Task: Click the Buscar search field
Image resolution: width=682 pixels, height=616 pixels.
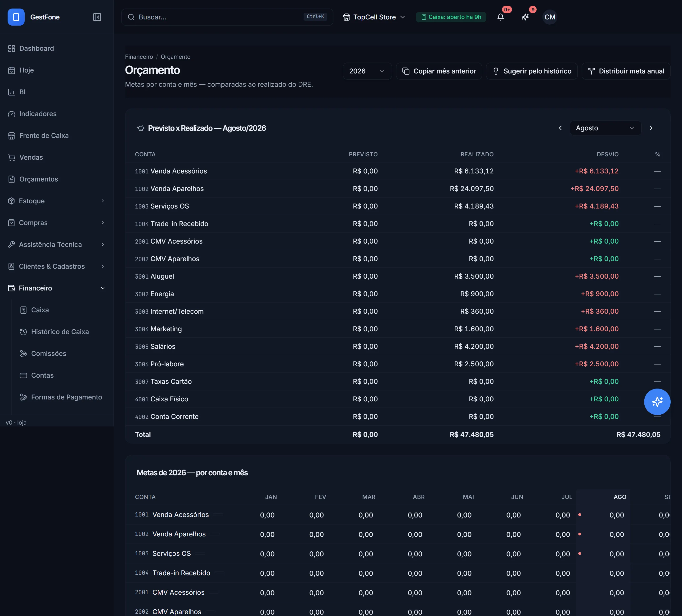Action: [x=227, y=17]
